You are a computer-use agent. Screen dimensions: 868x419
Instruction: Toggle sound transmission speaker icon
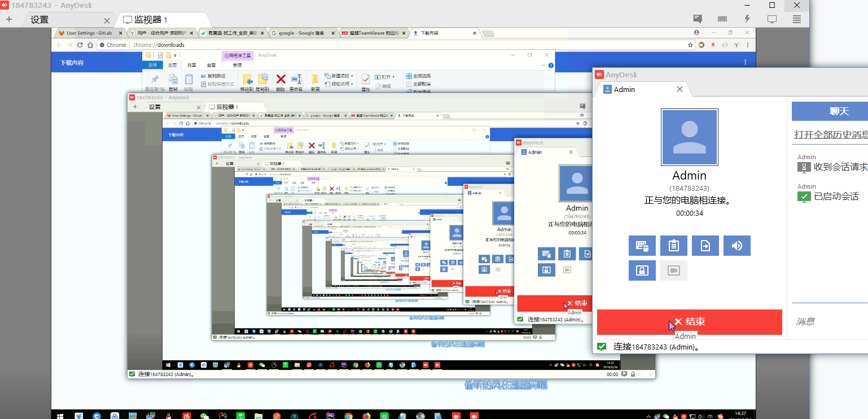[x=737, y=246]
